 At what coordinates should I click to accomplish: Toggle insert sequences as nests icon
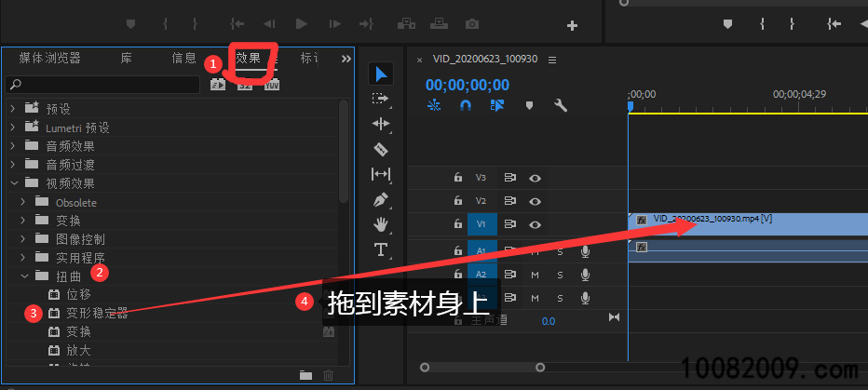(434, 105)
